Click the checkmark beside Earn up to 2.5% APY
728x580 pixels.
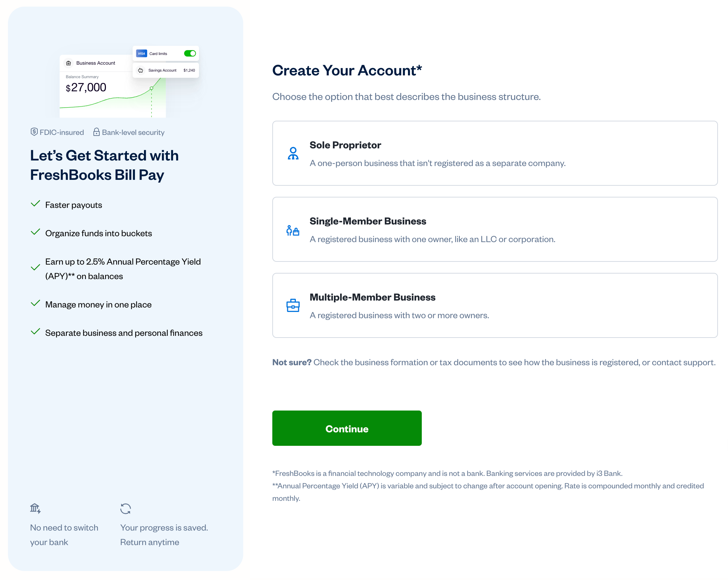[35, 268]
